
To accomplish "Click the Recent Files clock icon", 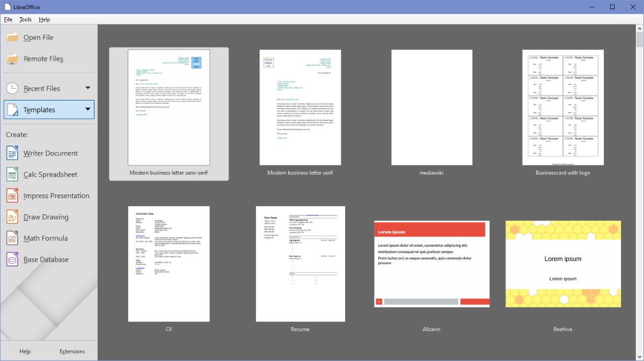I will tap(12, 88).
